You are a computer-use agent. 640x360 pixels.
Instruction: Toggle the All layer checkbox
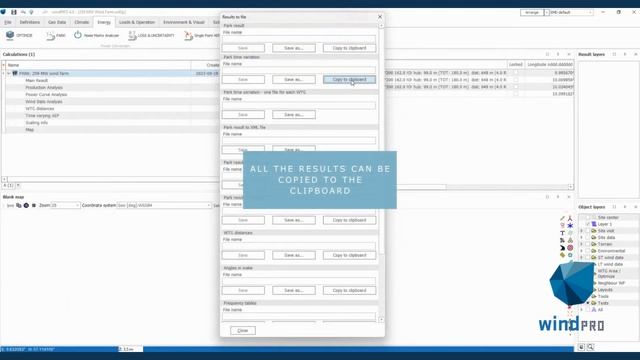pos(588,310)
